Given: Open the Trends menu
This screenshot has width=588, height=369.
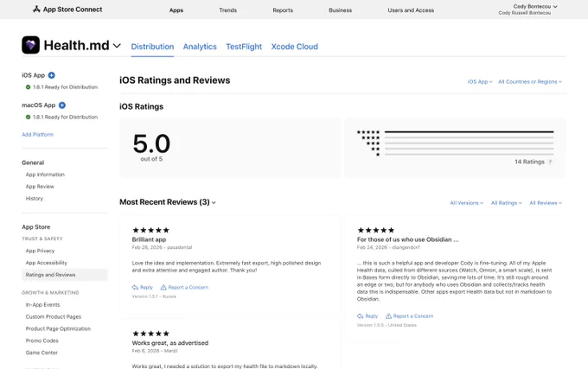Looking at the screenshot, I should (x=228, y=10).
